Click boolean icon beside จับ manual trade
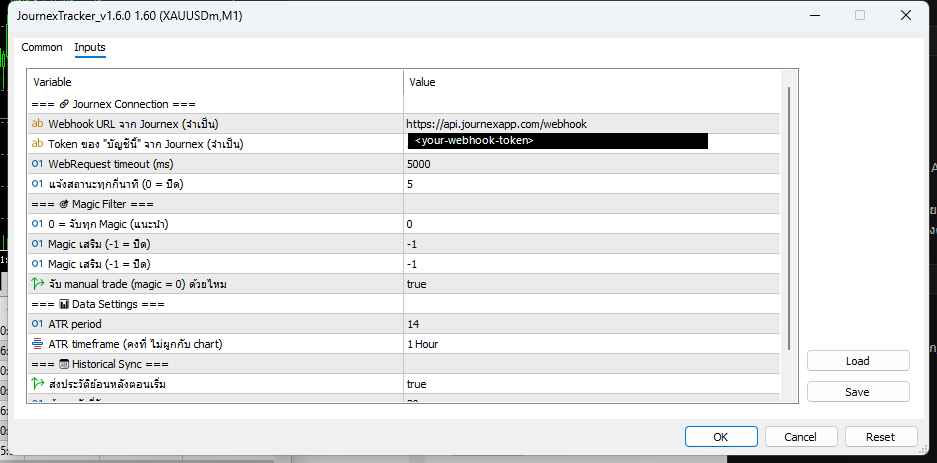The width and height of the screenshot is (937, 463). click(38, 284)
